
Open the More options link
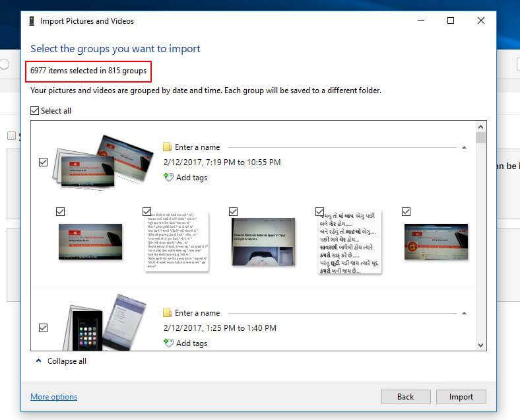click(x=53, y=396)
